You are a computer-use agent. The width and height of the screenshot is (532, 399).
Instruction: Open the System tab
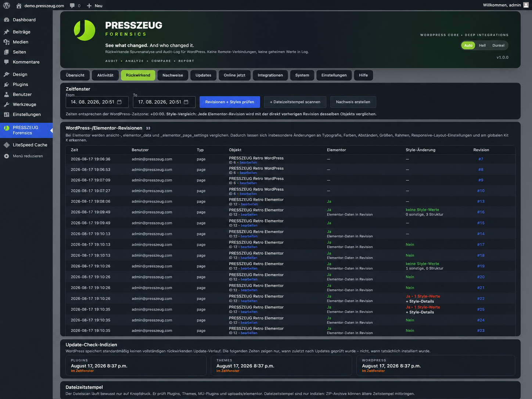pyautogui.click(x=302, y=75)
